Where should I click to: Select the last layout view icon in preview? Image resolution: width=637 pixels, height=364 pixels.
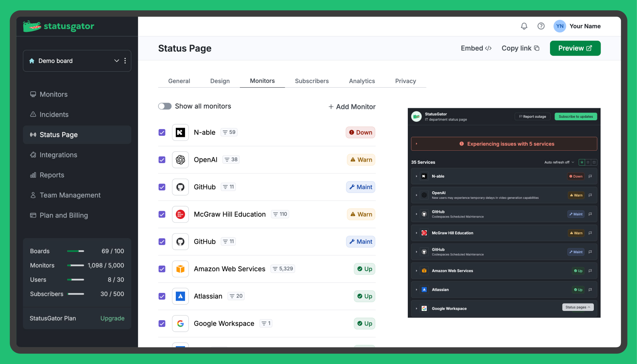pos(594,162)
